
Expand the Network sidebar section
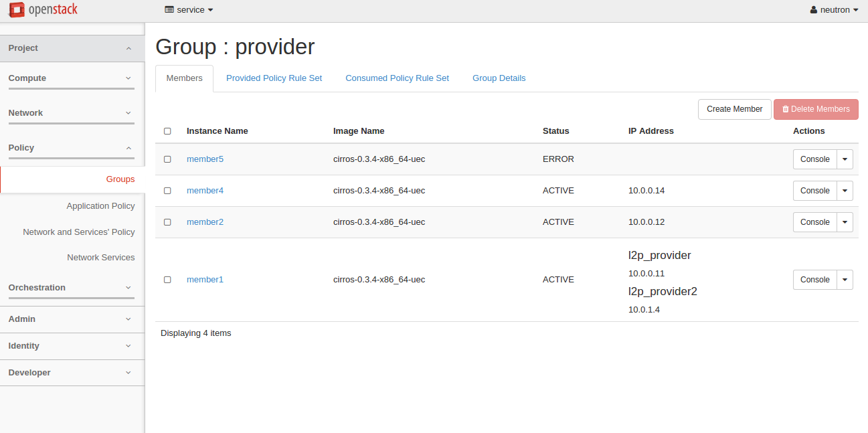pyautogui.click(x=72, y=113)
